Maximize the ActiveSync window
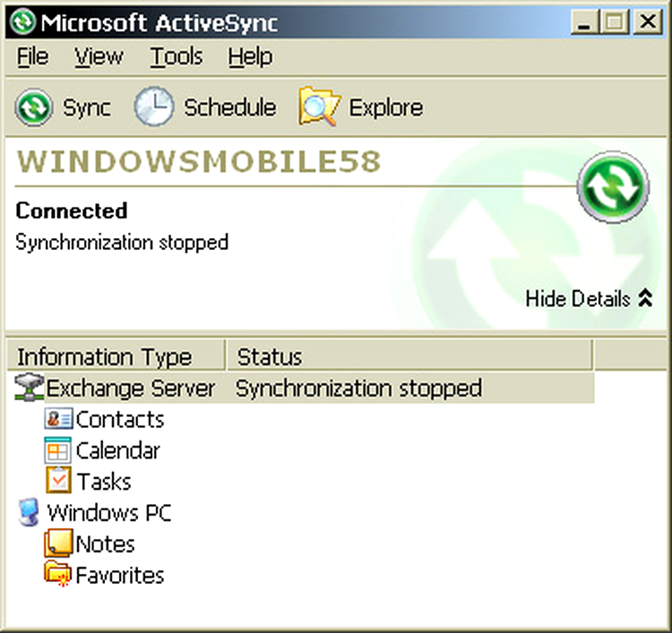This screenshot has height=633, width=672. click(614, 21)
